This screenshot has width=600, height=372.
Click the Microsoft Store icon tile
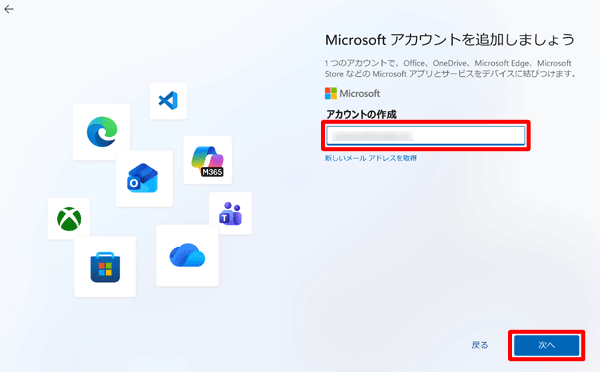click(105, 266)
